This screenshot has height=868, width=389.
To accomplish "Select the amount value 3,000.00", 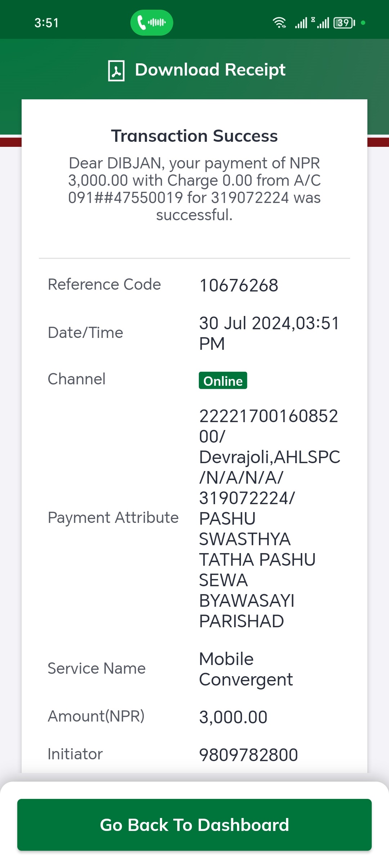I will tap(233, 717).
